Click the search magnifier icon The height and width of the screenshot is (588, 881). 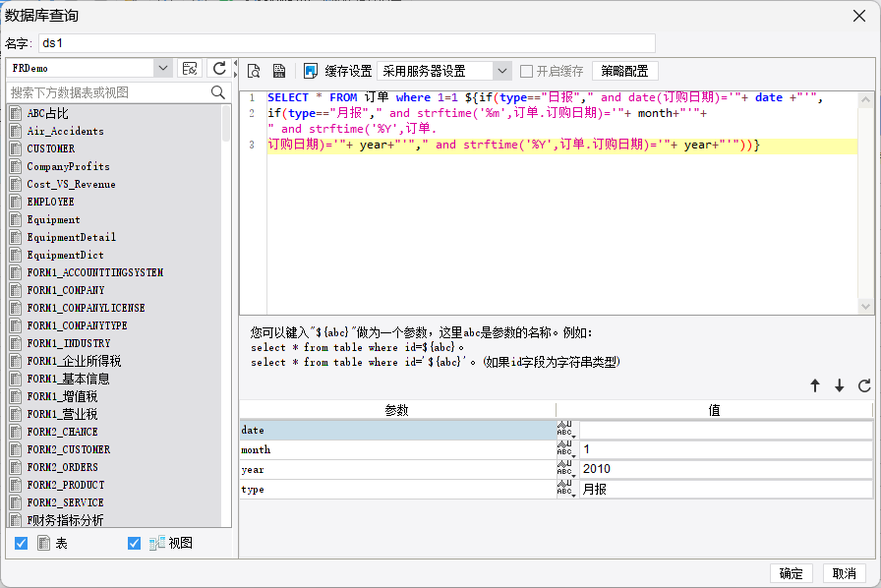[x=218, y=92]
